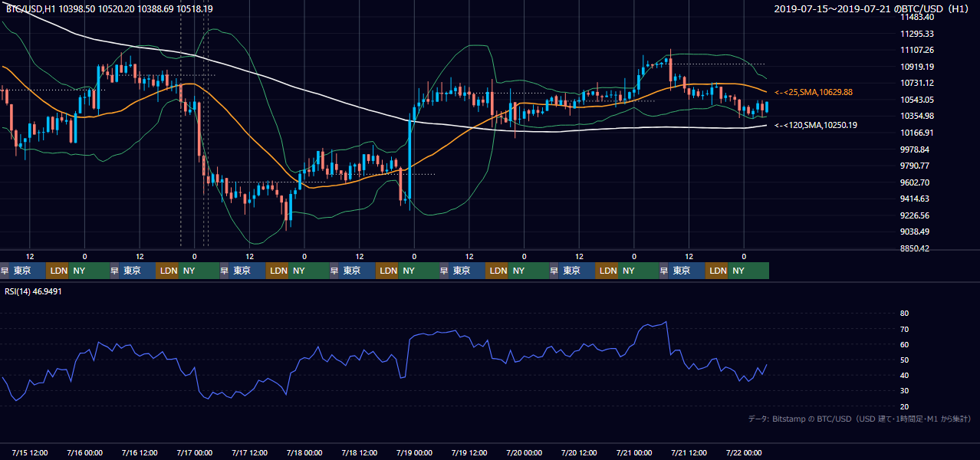
Task: Click price axis value 9038.49
Action: [x=915, y=232]
